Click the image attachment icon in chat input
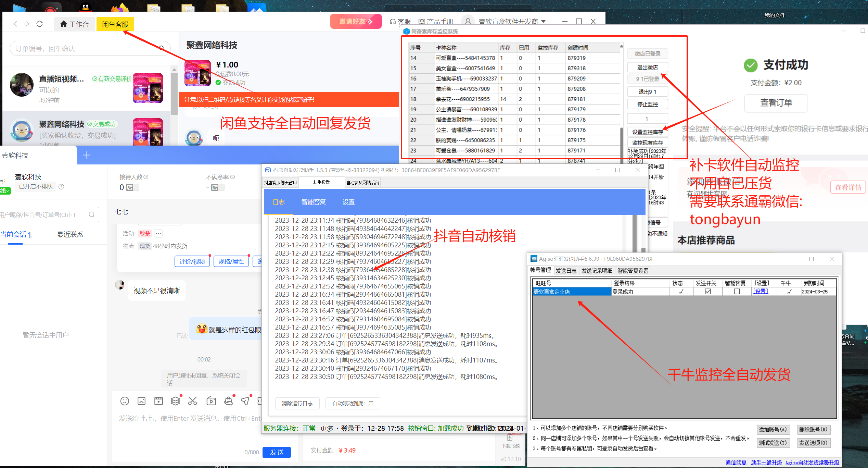The width and height of the screenshot is (868, 468). coord(141,401)
